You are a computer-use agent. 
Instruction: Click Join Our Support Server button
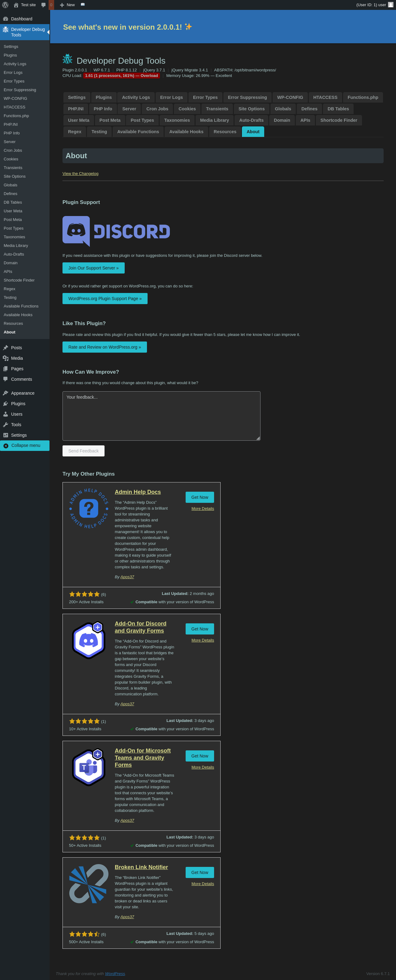(x=93, y=268)
